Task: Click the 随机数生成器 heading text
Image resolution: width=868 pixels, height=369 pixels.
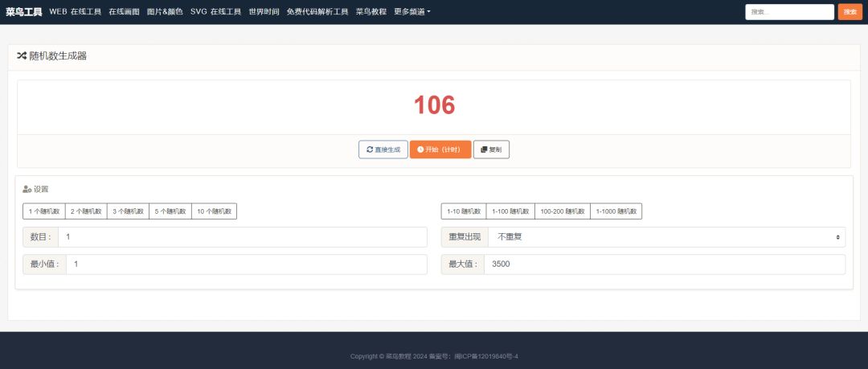Action: (x=58, y=56)
